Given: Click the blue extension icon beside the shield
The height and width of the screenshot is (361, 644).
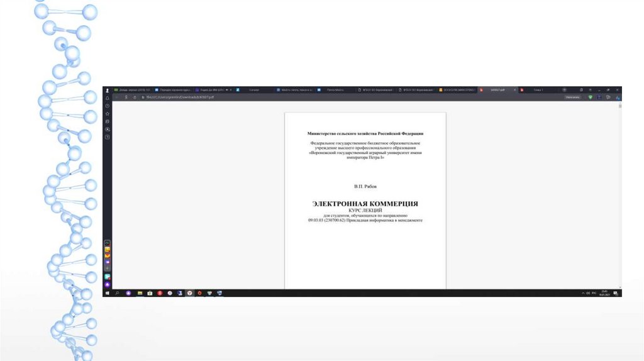Looking at the screenshot, I should (599, 97).
